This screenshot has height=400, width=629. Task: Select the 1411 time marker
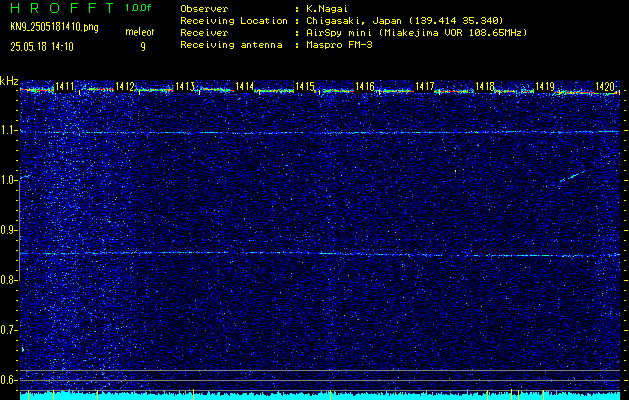(65, 86)
